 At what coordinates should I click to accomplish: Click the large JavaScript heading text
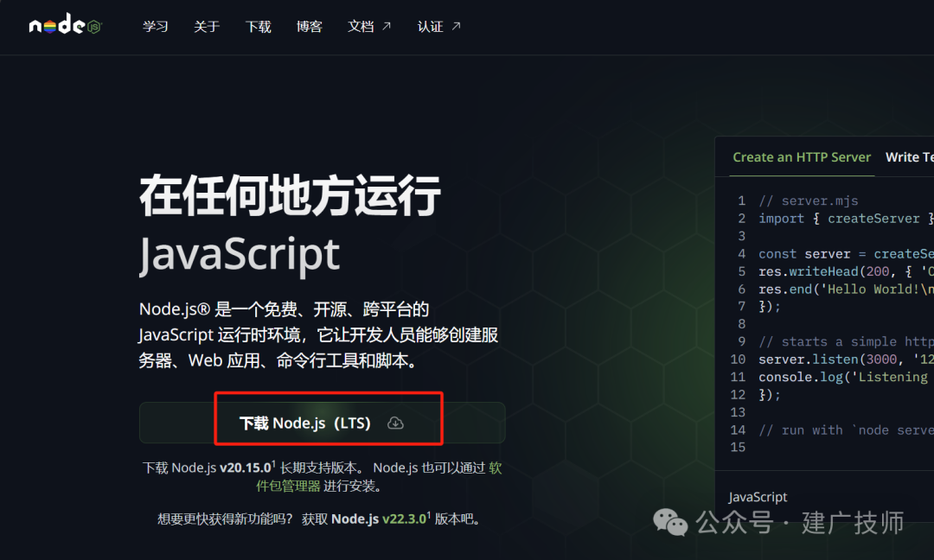240,255
